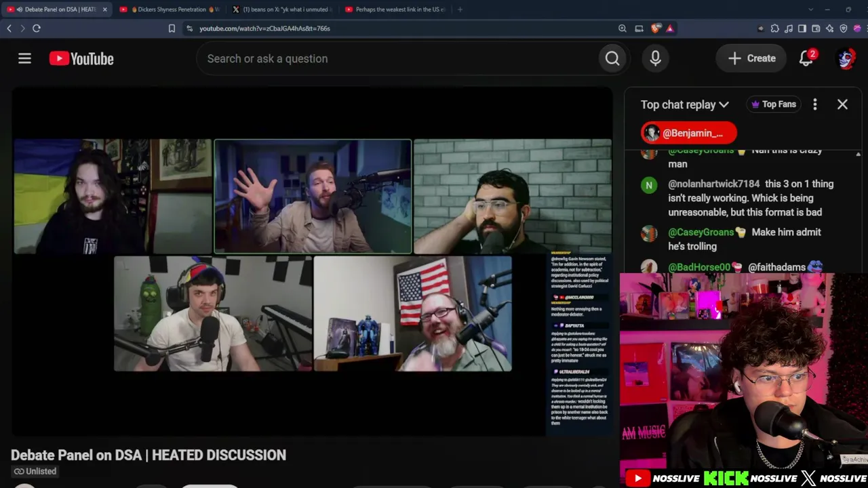Click @CaseyGroans in 'Make him admit' message
The width and height of the screenshot is (868, 488).
pyautogui.click(x=701, y=232)
